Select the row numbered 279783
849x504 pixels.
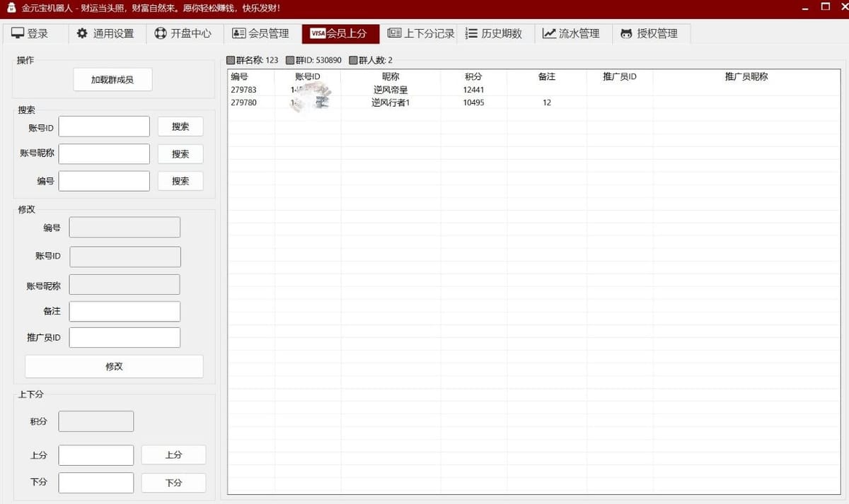tap(534, 90)
